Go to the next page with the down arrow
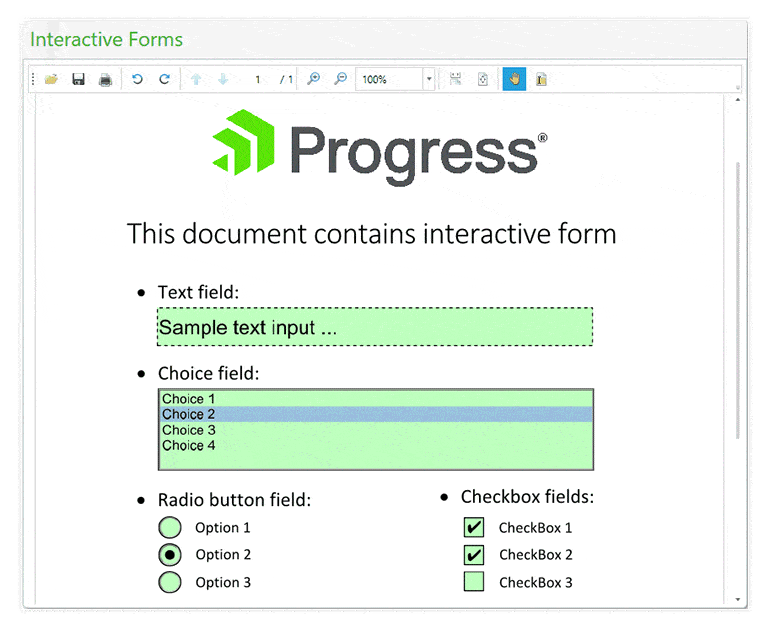Screen dimensions: 770x630 [x=223, y=79]
